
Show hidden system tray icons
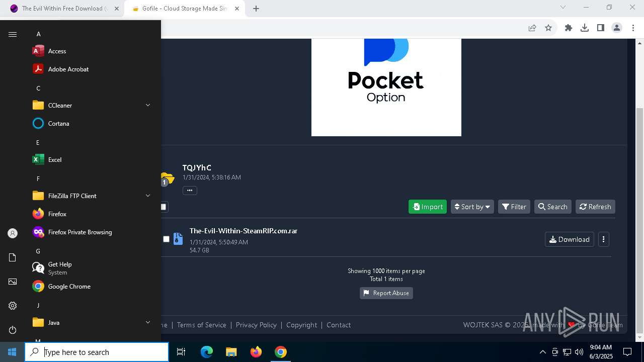(x=542, y=352)
